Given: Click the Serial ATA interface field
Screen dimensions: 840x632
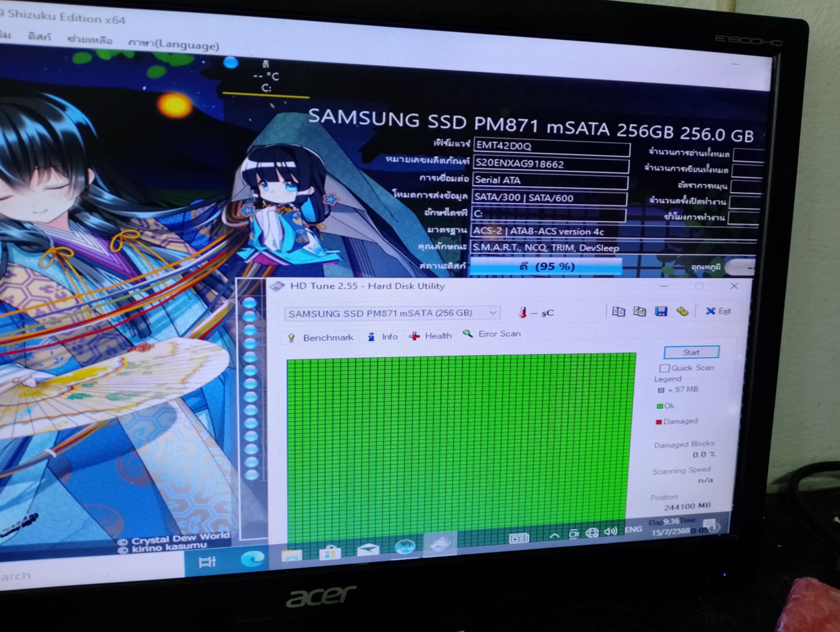Looking at the screenshot, I should tap(550, 181).
